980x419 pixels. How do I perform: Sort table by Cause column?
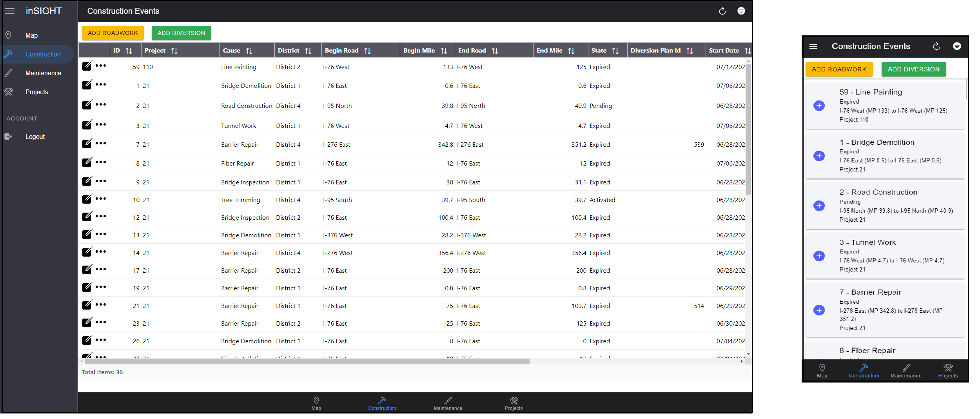tap(249, 51)
